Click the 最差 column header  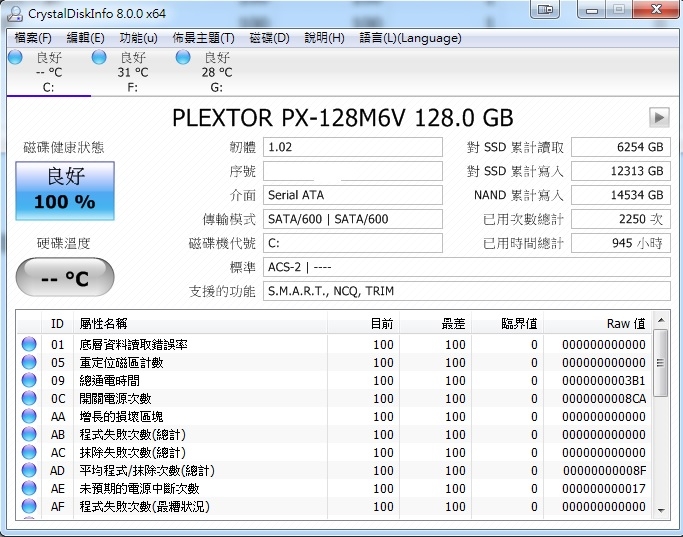point(435,324)
